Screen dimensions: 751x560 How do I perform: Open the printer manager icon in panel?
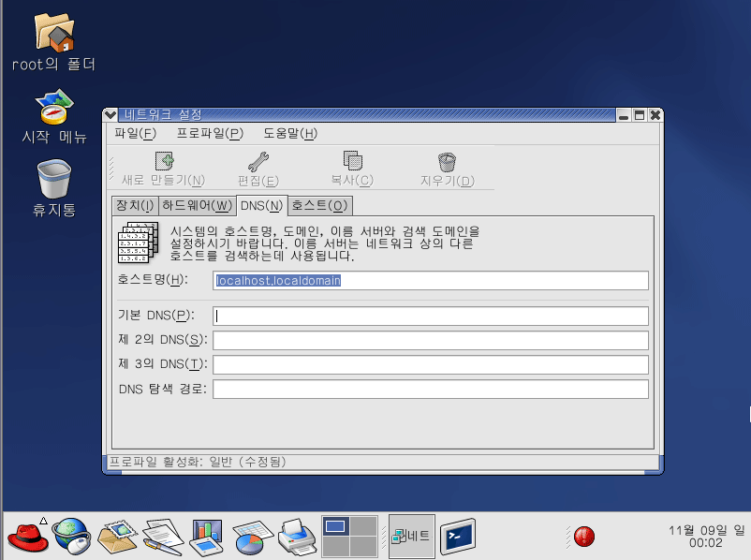point(297,537)
